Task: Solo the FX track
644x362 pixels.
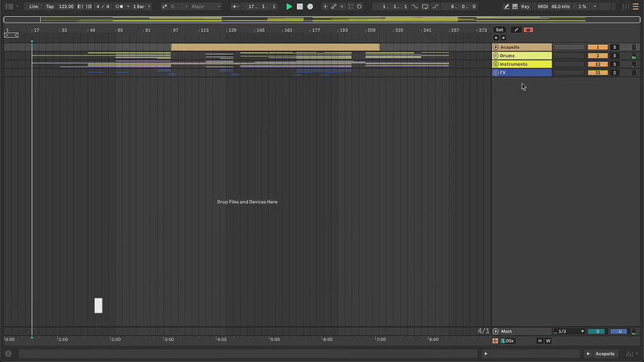Action: click(x=614, y=73)
